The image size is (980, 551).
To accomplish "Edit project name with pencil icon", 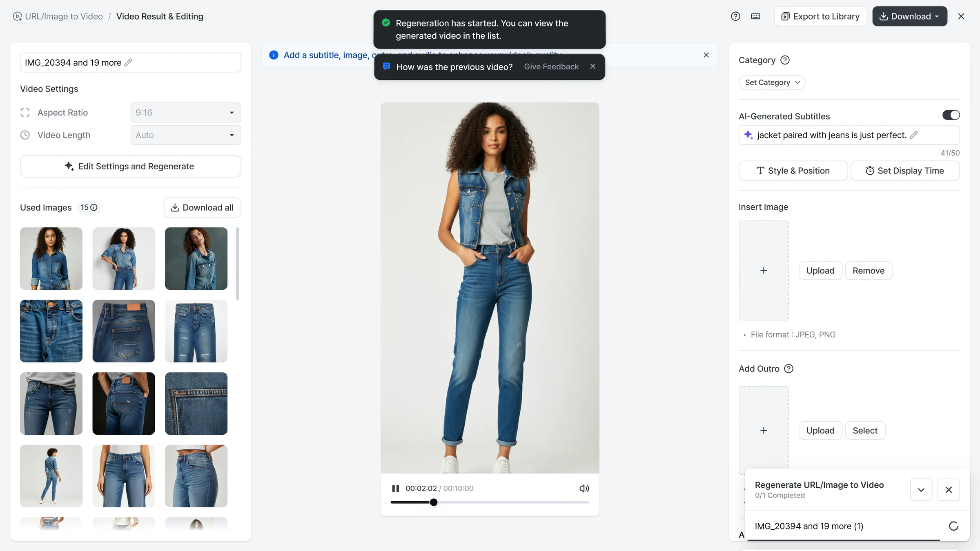I will coord(128,62).
